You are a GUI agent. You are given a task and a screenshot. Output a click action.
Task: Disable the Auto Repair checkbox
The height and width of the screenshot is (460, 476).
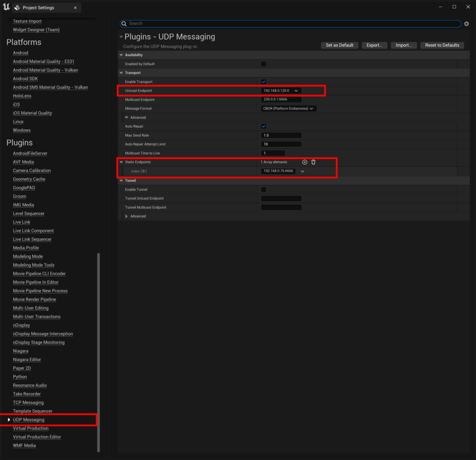click(264, 126)
